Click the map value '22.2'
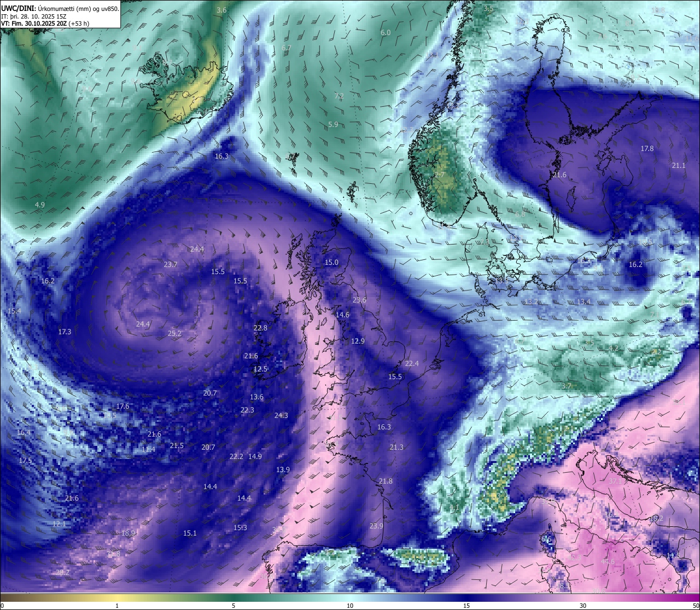The height and width of the screenshot is (610, 700). coord(236,456)
